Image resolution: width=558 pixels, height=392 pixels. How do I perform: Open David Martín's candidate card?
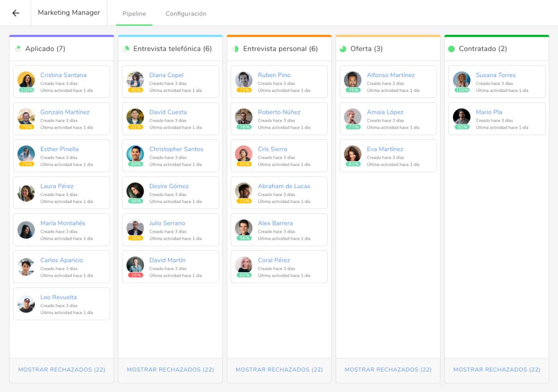(x=170, y=267)
